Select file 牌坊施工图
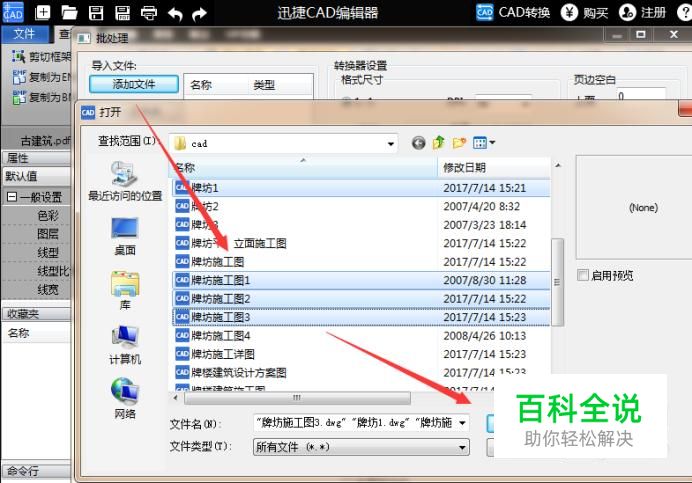The width and height of the screenshot is (692, 483). (361, 262)
